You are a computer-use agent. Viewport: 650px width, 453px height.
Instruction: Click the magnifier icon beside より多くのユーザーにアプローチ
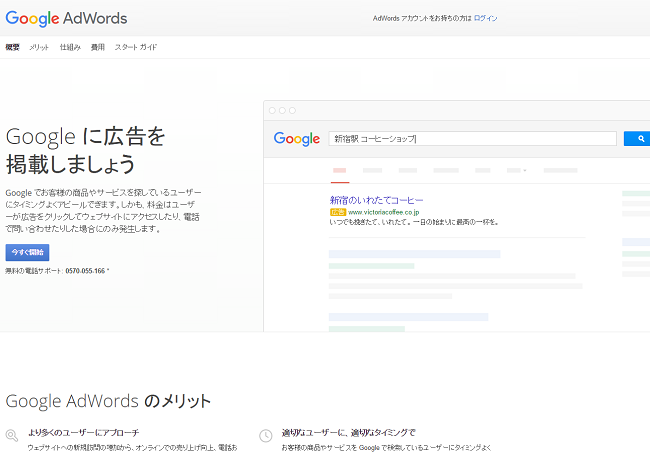(x=12, y=435)
